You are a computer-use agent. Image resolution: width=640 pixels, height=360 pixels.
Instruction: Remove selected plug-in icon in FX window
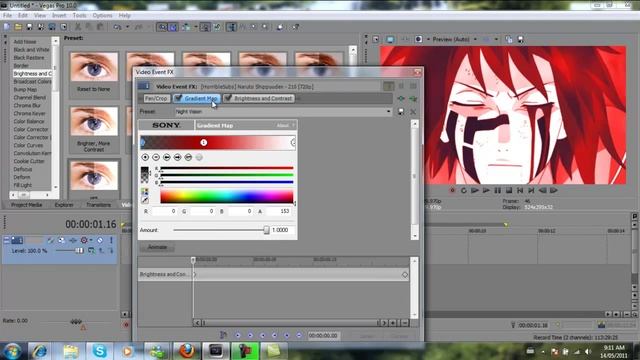[413, 98]
